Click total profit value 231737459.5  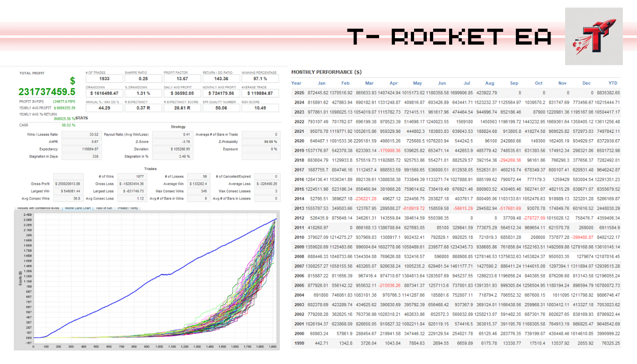click(47, 91)
